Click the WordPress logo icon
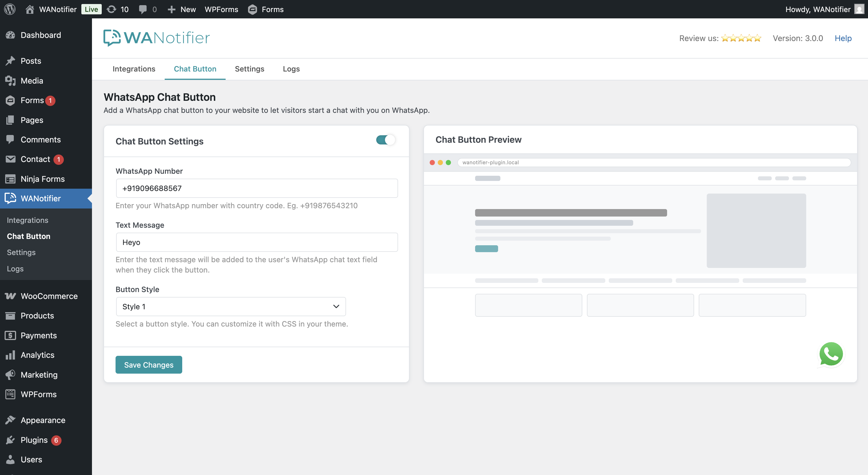The width and height of the screenshot is (868, 475). [10, 9]
